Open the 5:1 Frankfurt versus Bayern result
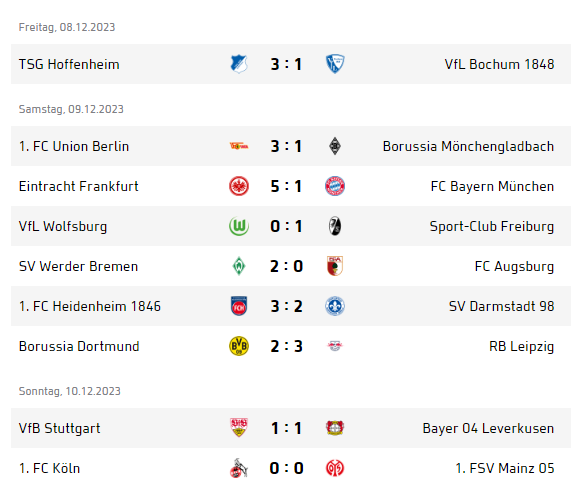 (x=286, y=186)
